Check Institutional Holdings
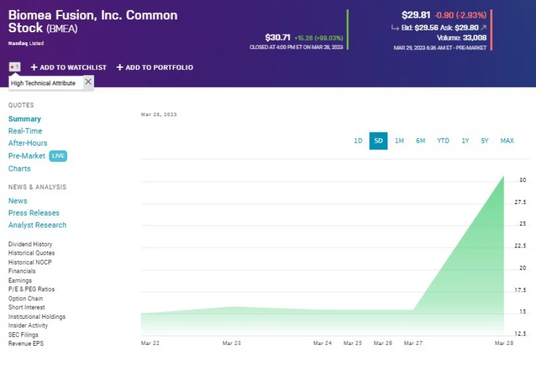The height and width of the screenshot is (392, 536). pos(36,316)
